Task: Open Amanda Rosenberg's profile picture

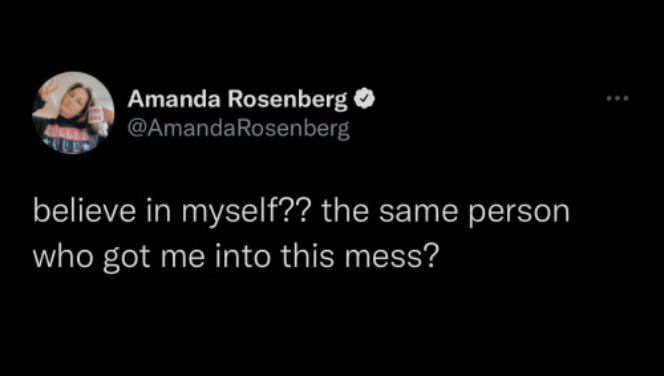Action: 73,112
